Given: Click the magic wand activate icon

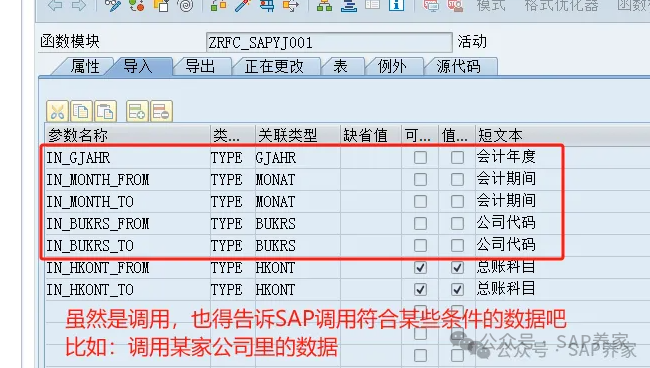Looking at the screenshot, I should (243, 5).
